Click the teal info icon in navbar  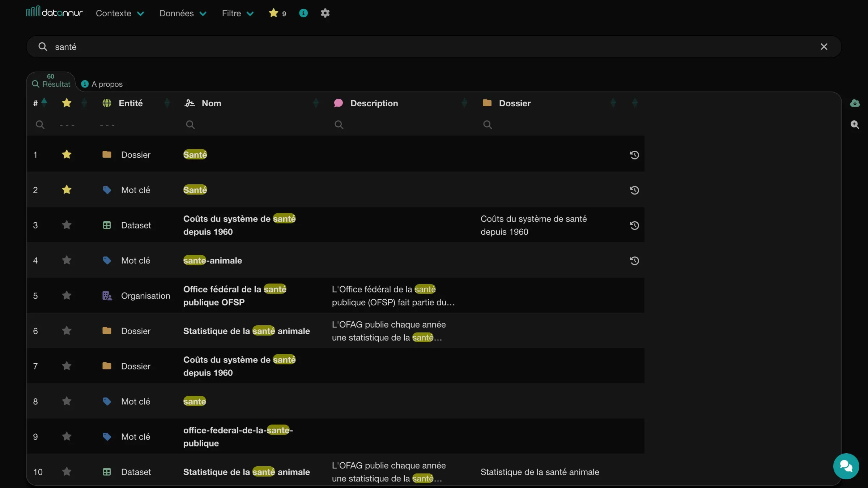(x=303, y=13)
